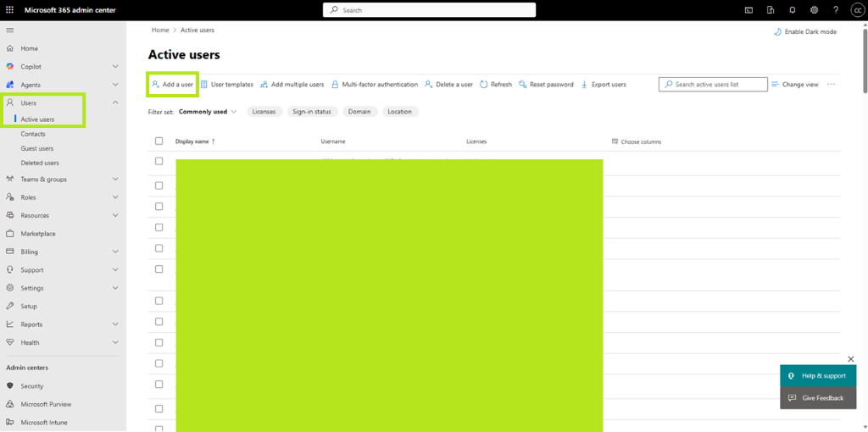Sort by Display name column
The height and width of the screenshot is (432, 868).
tap(195, 141)
